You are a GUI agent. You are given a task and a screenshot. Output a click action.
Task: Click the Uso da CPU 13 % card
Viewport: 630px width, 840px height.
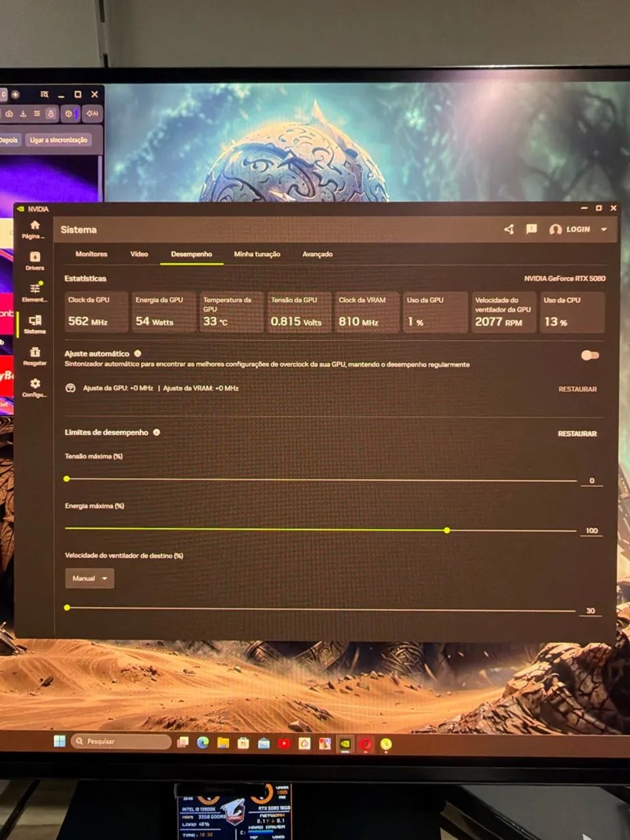tap(572, 312)
